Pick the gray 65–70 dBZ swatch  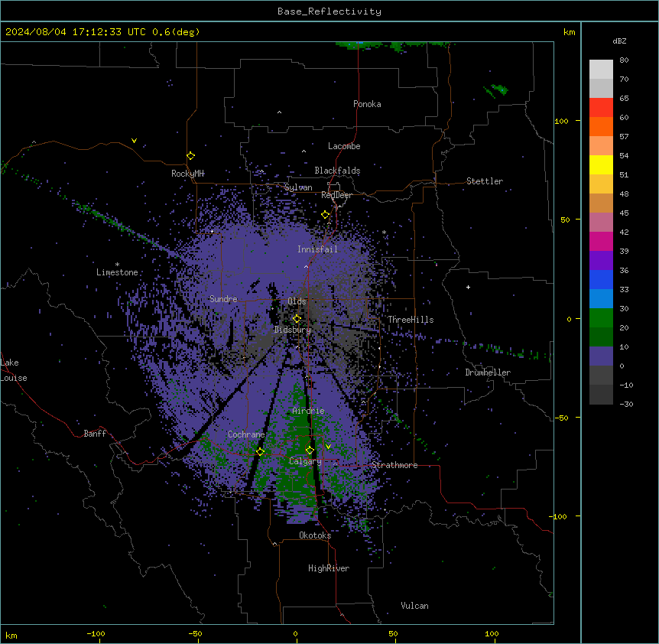pos(601,88)
